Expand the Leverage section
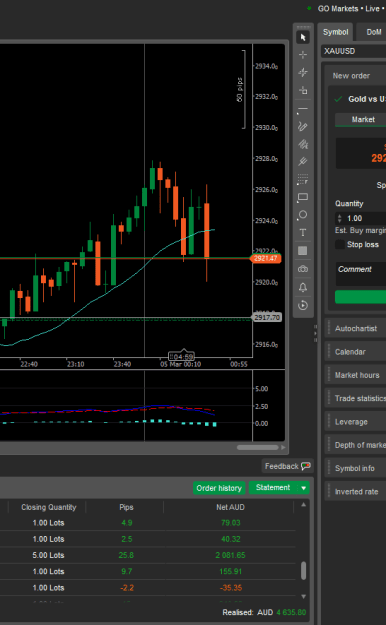Viewport: 386px width, 625px height. coord(356,422)
